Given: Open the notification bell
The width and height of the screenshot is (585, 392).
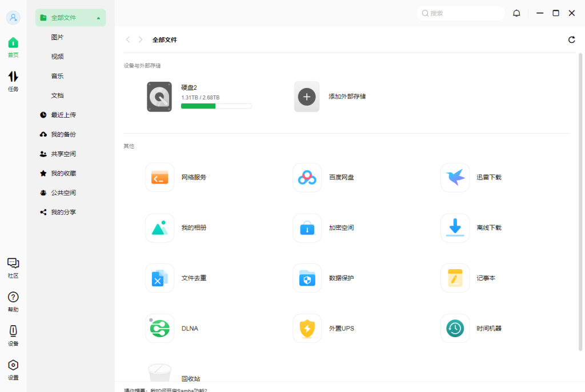Looking at the screenshot, I should point(516,13).
